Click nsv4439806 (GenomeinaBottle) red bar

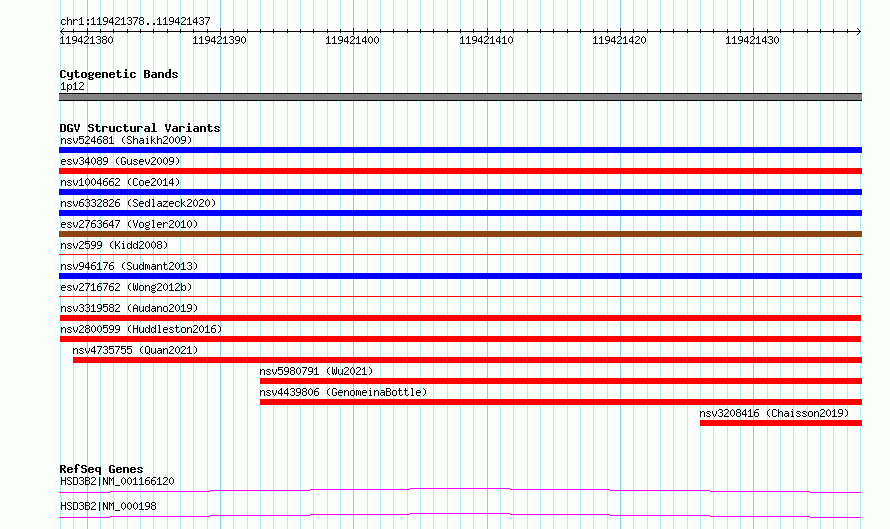point(561,402)
